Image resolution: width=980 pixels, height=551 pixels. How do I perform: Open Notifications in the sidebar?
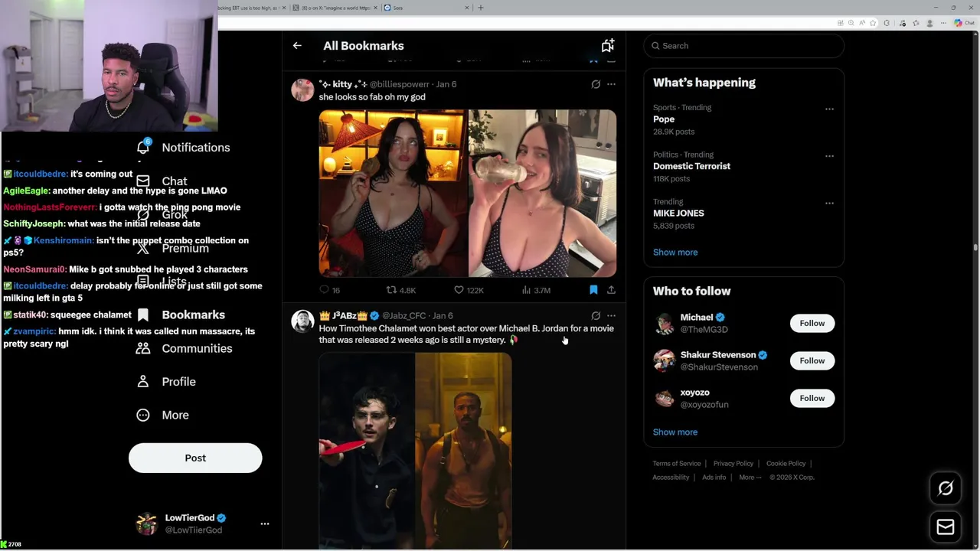(183, 148)
